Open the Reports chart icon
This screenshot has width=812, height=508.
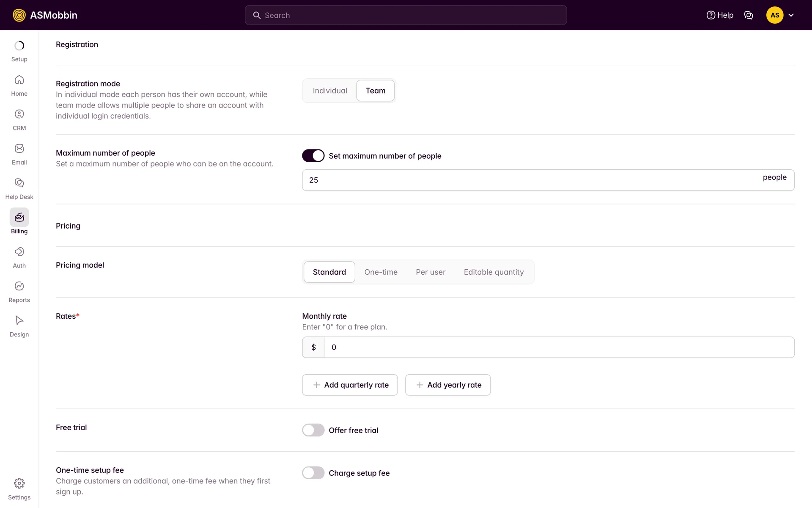pos(19,286)
